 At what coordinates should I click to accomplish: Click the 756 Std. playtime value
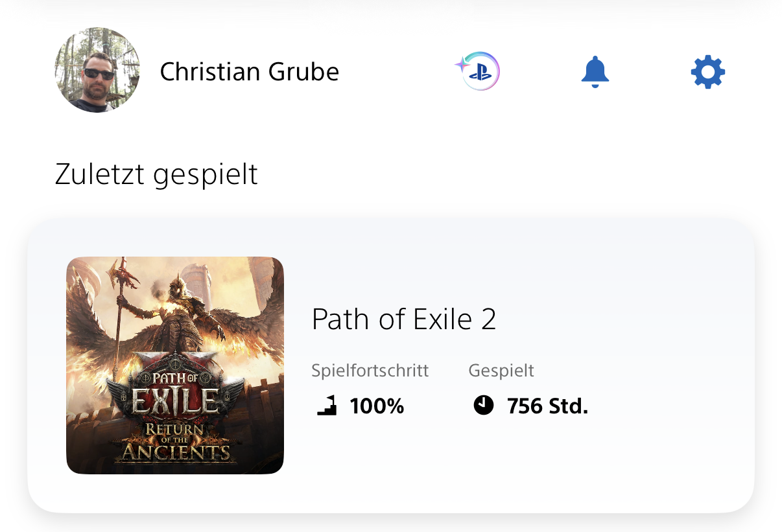547,406
